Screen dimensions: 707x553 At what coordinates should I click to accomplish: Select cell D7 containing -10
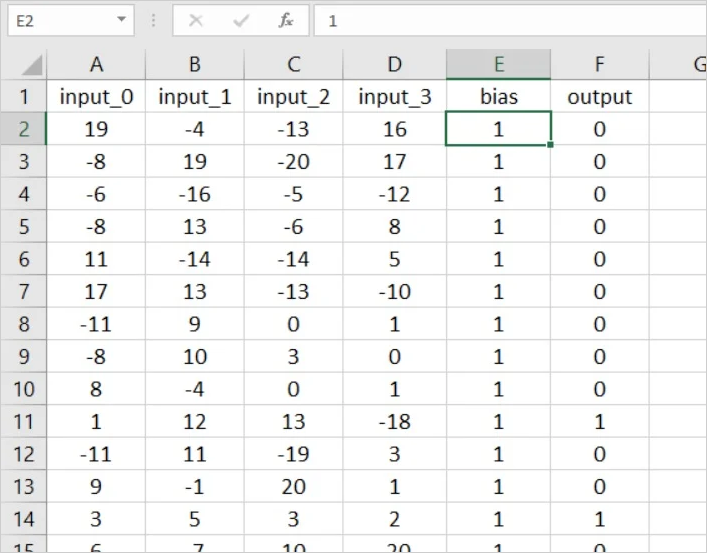[395, 291]
